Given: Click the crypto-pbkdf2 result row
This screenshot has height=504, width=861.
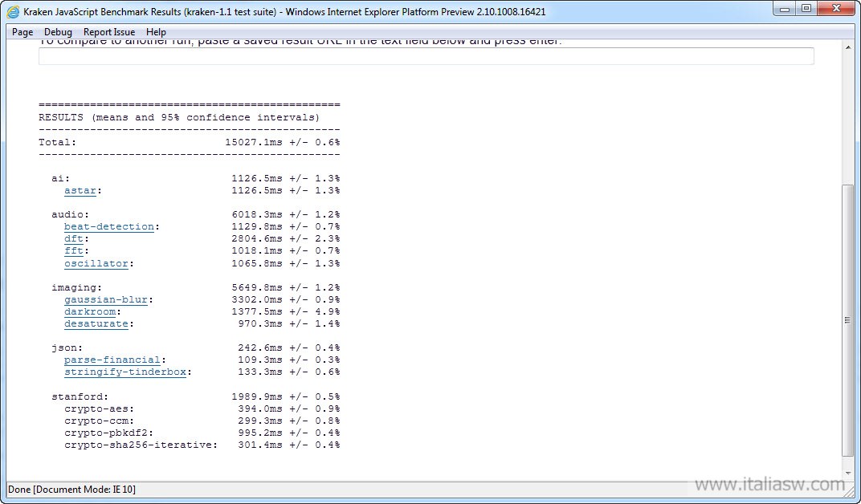Looking at the screenshot, I should (x=202, y=433).
